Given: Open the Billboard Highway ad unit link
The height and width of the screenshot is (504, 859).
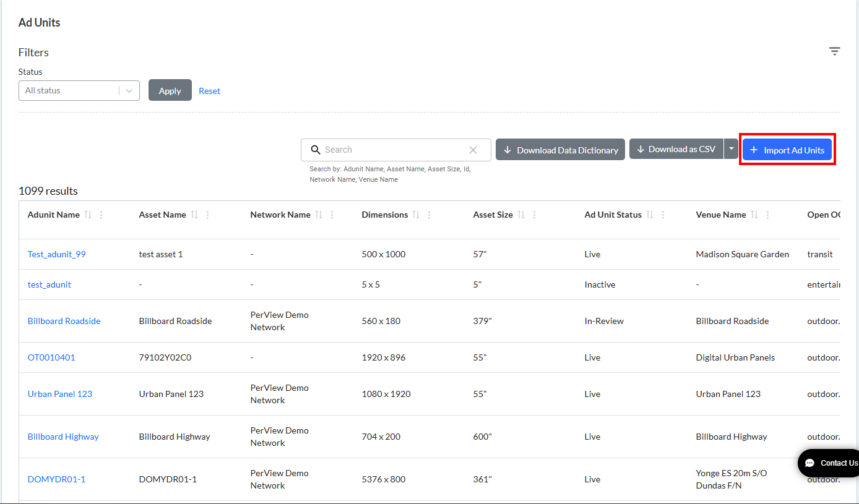Looking at the screenshot, I should [63, 437].
